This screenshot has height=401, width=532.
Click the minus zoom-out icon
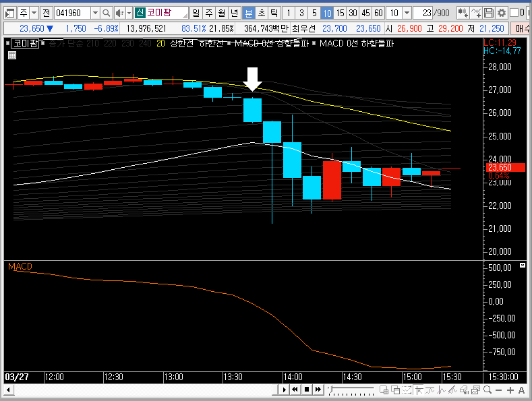coord(498,390)
